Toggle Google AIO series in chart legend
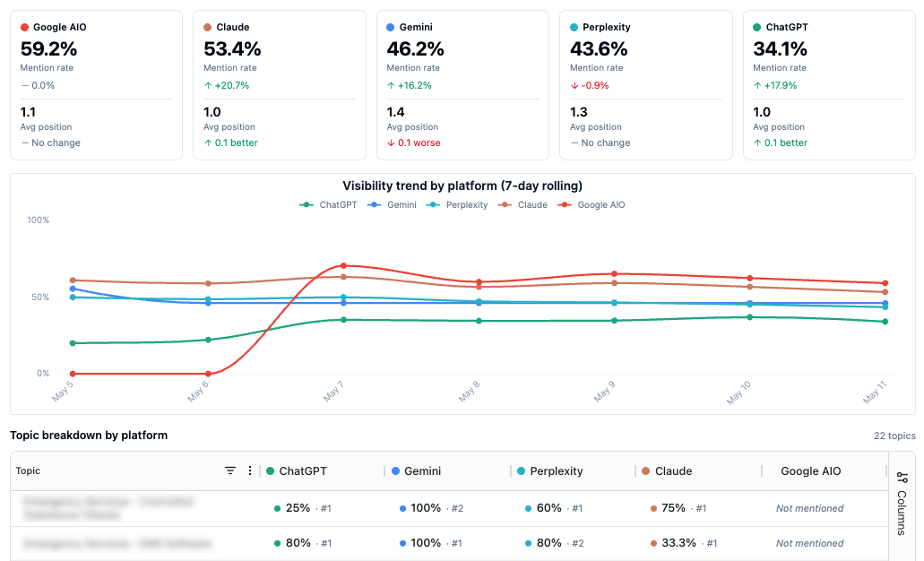This screenshot has width=924, height=561. (x=592, y=204)
